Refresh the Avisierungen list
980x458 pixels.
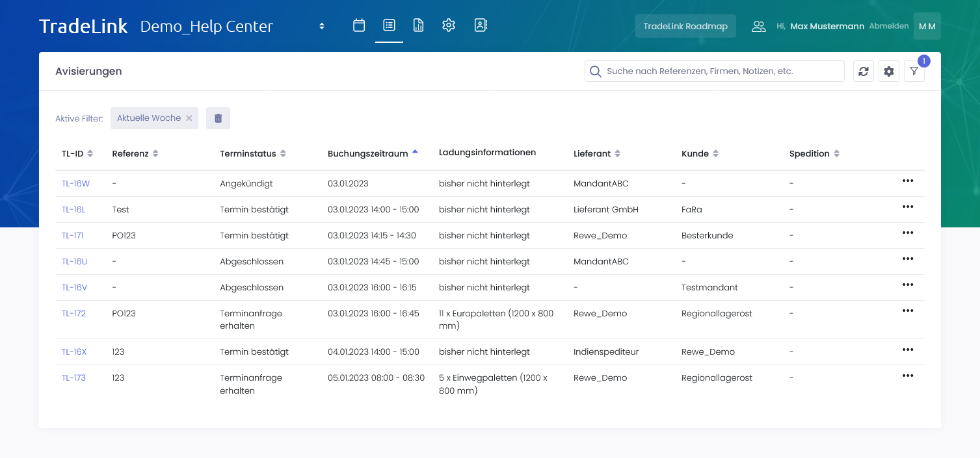pyautogui.click(x=864, y=71)
